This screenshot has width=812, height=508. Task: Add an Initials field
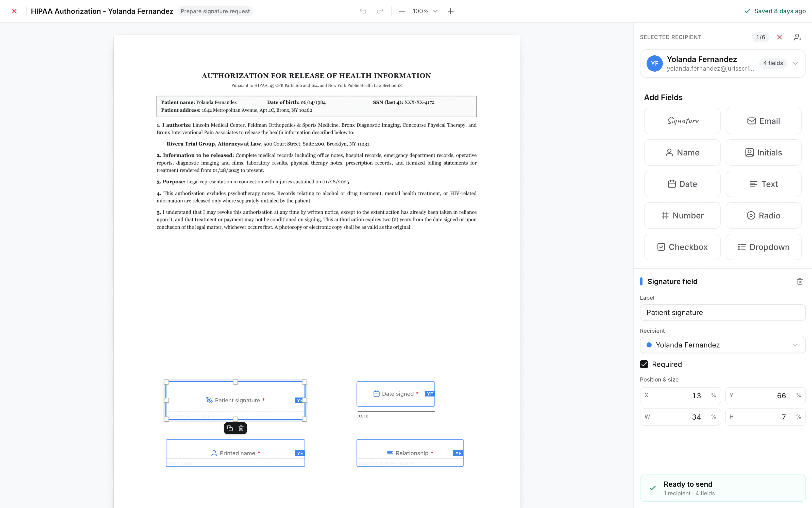click(x=764, y=153)
